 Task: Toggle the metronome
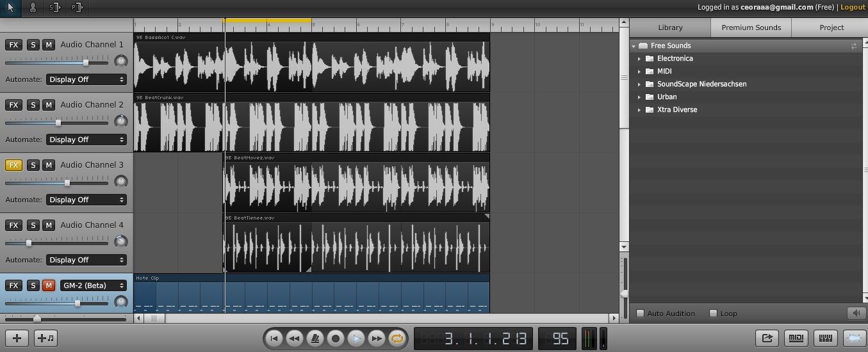315,339
